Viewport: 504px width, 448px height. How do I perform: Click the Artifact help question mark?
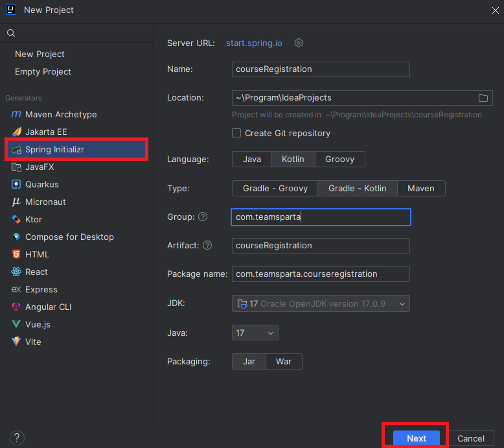point(208,245)
